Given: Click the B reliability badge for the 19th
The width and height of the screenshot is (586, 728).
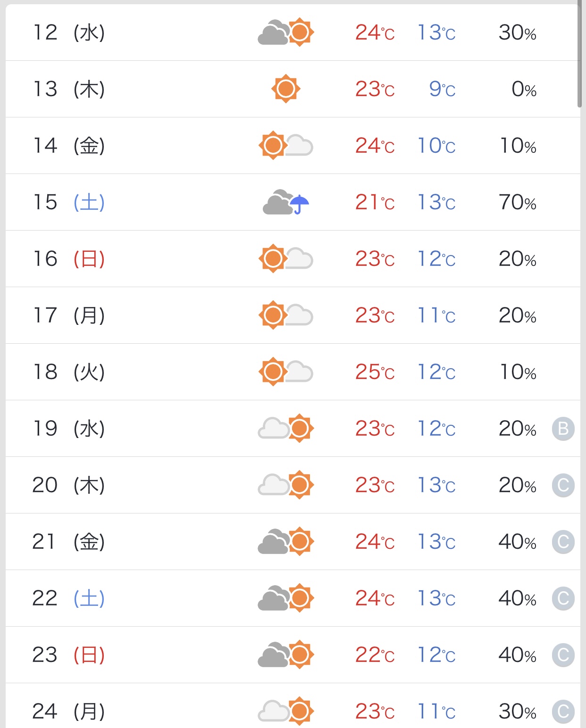Looking at the screenshot, I should pos(563,429).
